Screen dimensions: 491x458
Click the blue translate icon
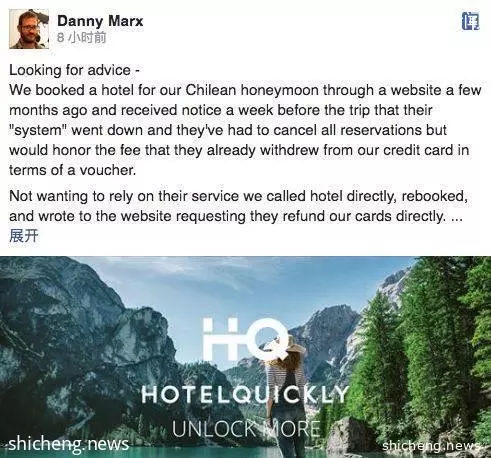point(470,21)
